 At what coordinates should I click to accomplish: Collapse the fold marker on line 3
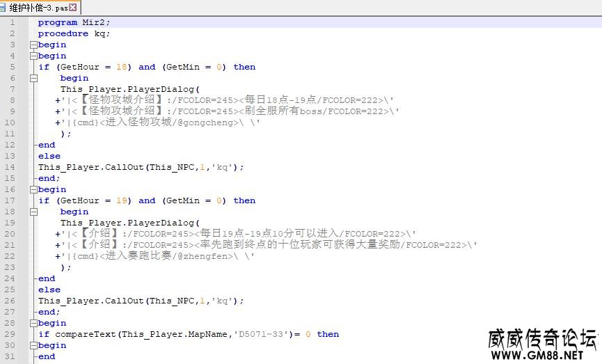pyautogui.click(x=33, y=45)
